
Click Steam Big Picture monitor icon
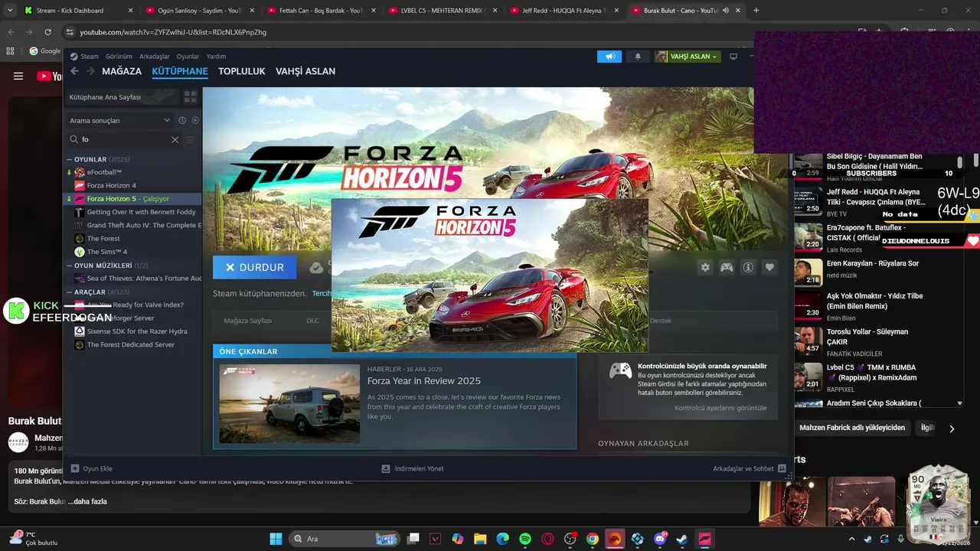[733, 57]
